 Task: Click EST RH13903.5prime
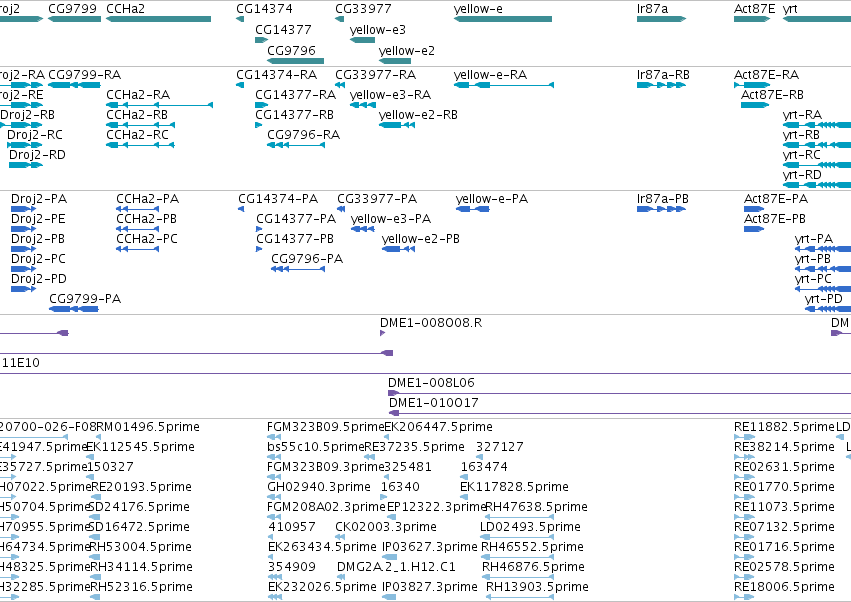click(x=537, y=587)
